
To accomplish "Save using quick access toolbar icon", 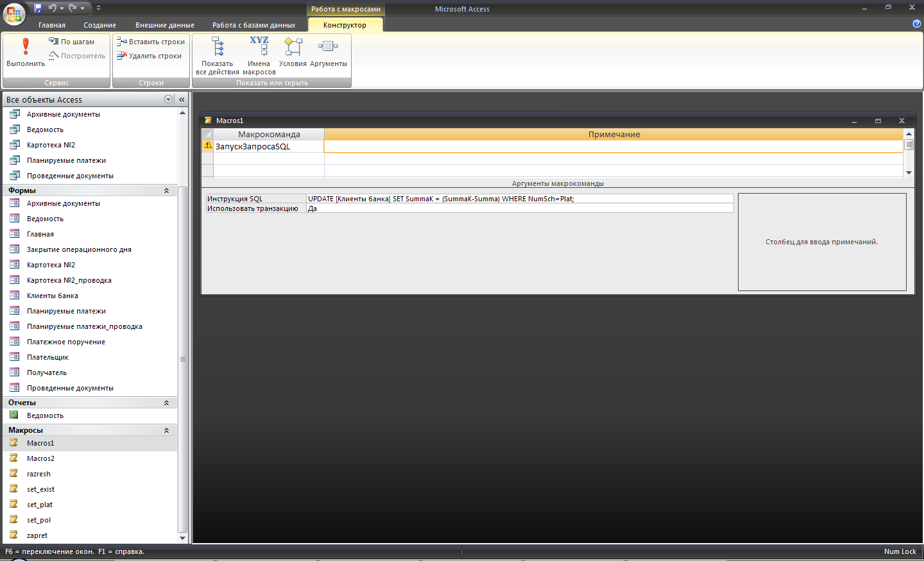I will pyautogui.click(x=38, y=8).
